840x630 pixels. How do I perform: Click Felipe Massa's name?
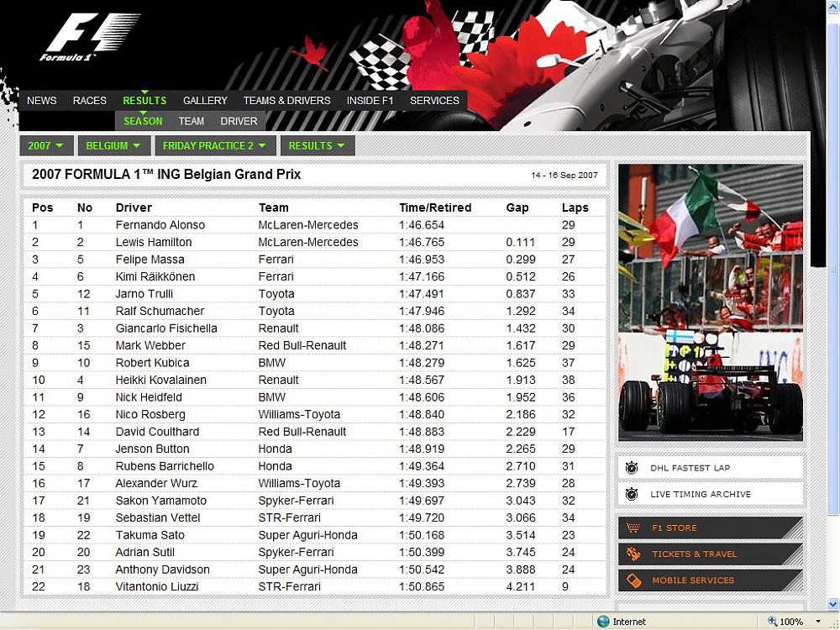[150, 260]
